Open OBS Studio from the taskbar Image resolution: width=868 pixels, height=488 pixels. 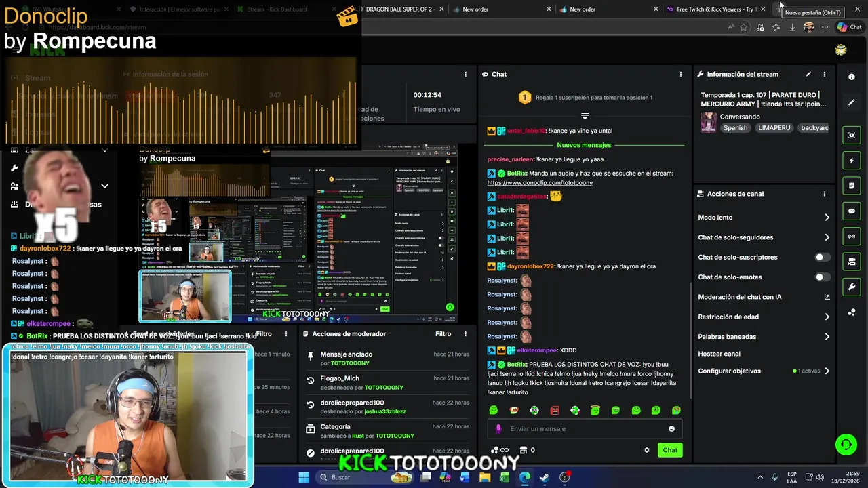tap(564, 477)
